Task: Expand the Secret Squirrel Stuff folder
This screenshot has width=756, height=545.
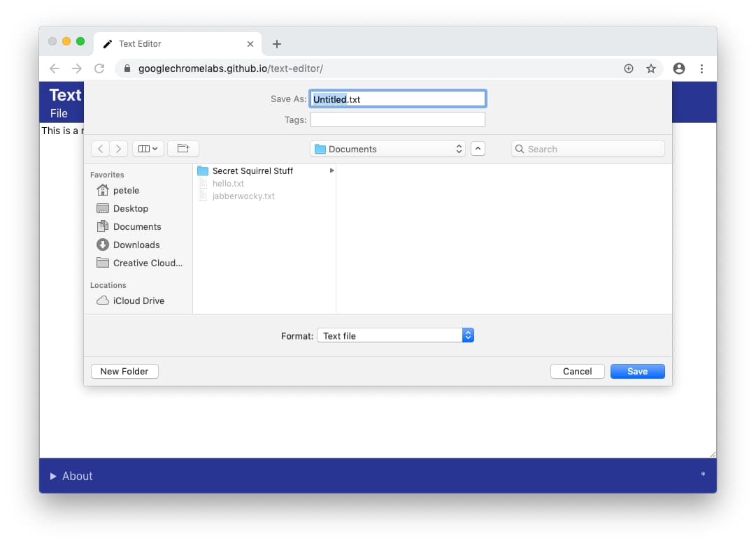Action: [332, 170]
